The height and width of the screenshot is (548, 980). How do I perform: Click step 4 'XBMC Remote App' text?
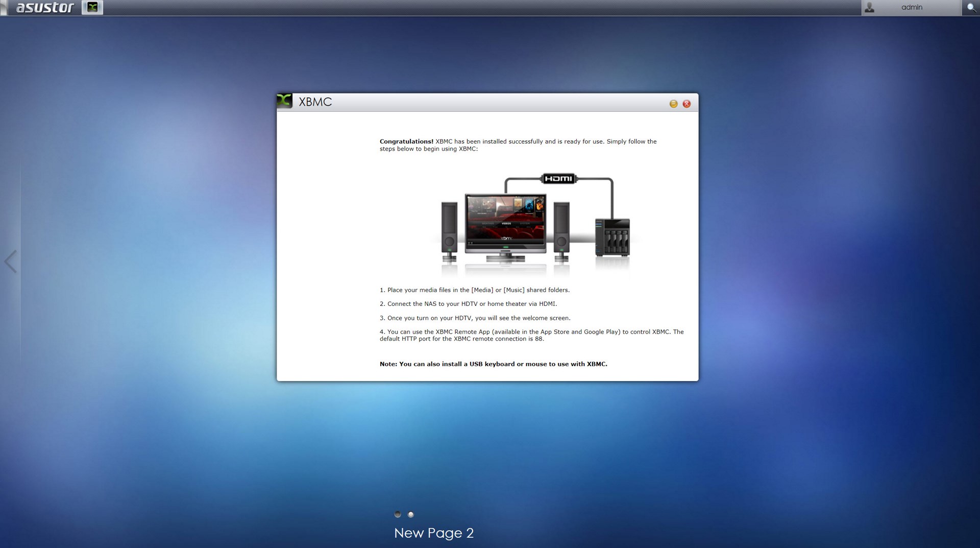coord(531,335)
